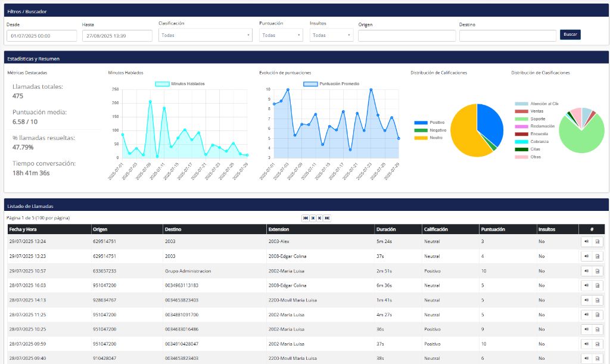Click the Fecha y Hora column header

[x=23, y=229]
